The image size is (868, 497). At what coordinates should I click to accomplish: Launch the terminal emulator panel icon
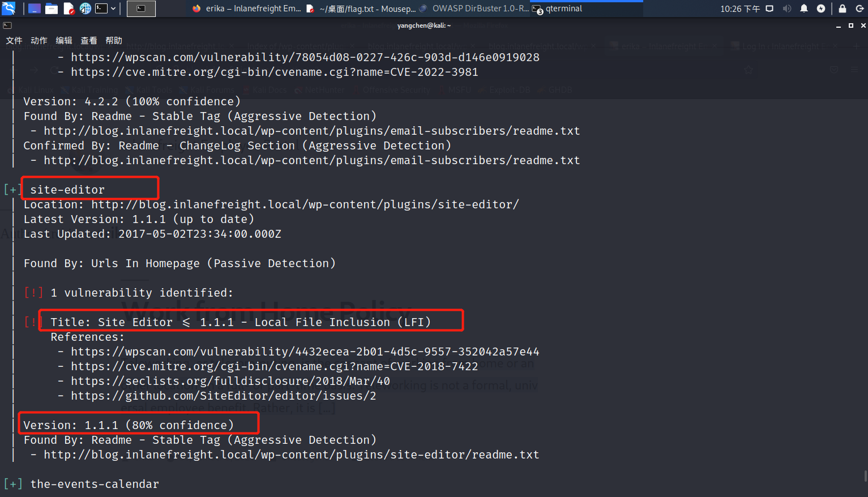point(101,8)
